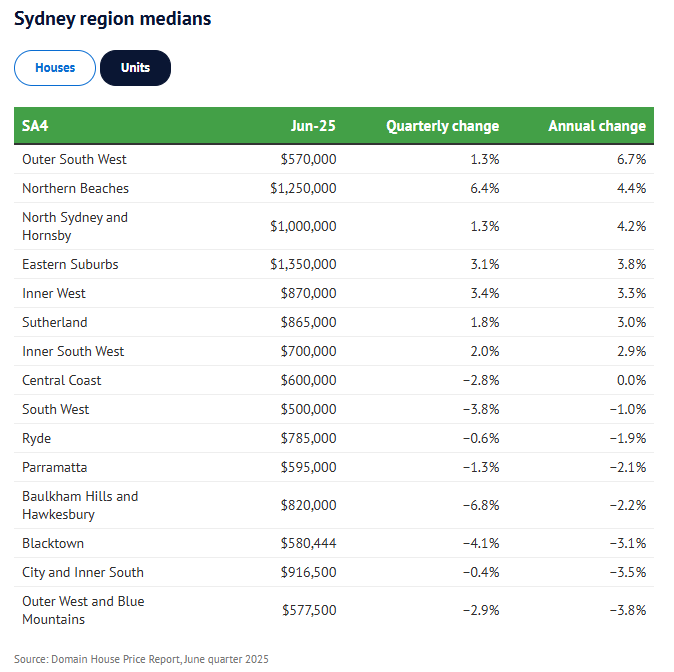Click North Sydney and Hornsby row label
The height and width of the screenshot is (672, 674).
pyautogui.click(x=75, y=226)
